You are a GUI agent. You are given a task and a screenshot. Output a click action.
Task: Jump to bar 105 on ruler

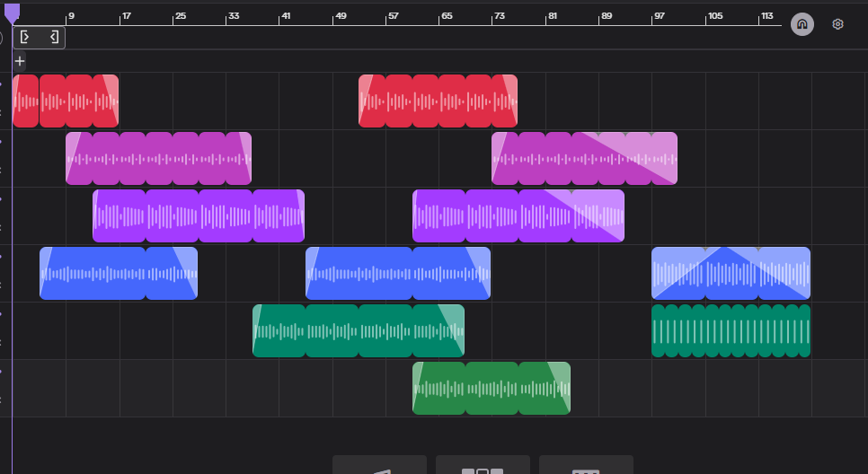coord(715,16)
